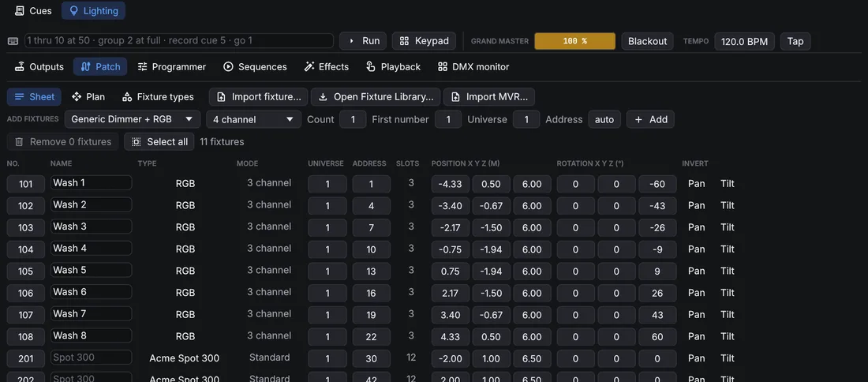Click fixture number 108

tap(26, 337)
